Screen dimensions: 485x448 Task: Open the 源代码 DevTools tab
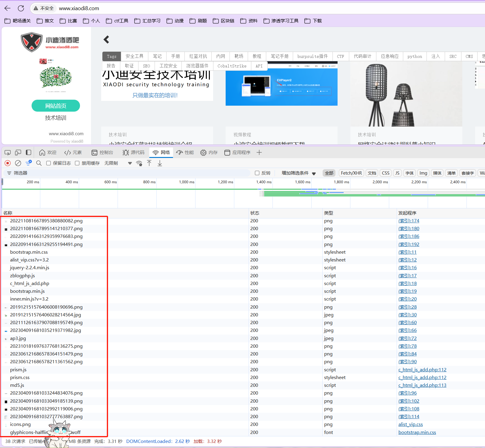pos(133,153)
